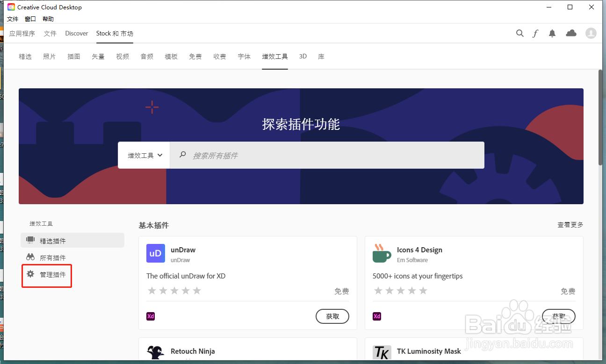606x364 pixels.
Task: Select 精选插件 in the sidebar
Action: coord(72,240)
